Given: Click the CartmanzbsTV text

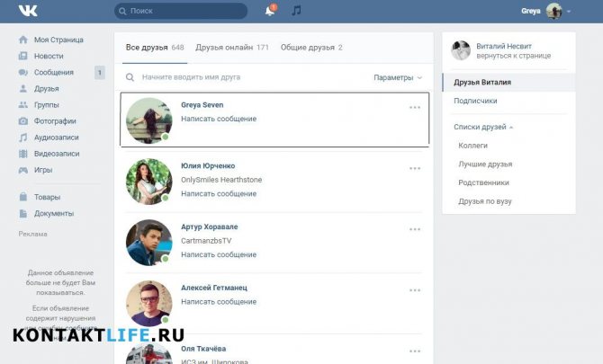Looking at the screenshot, I should tap(206, 241).
